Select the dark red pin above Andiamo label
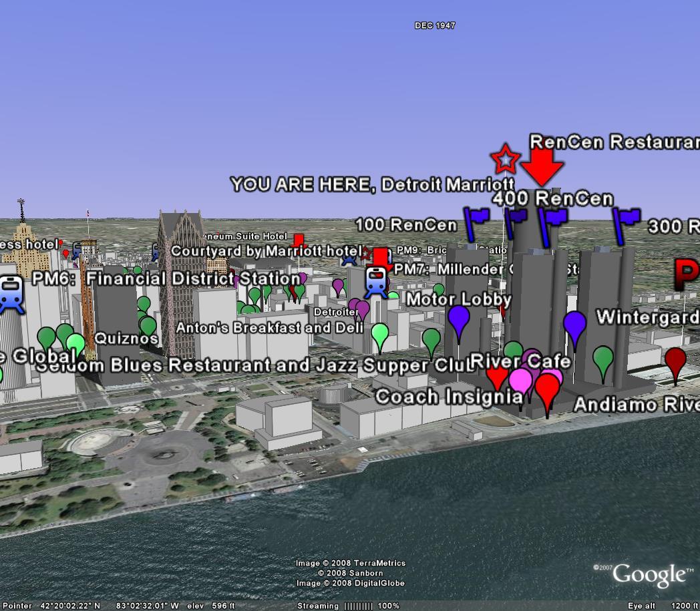The height and width of the screenshot is (611, 700). [x=675, y=361]
